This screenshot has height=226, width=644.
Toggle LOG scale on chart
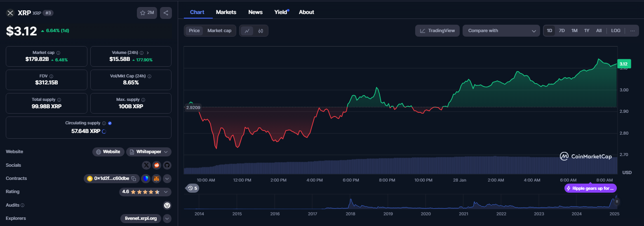click(x=616, y=30)
